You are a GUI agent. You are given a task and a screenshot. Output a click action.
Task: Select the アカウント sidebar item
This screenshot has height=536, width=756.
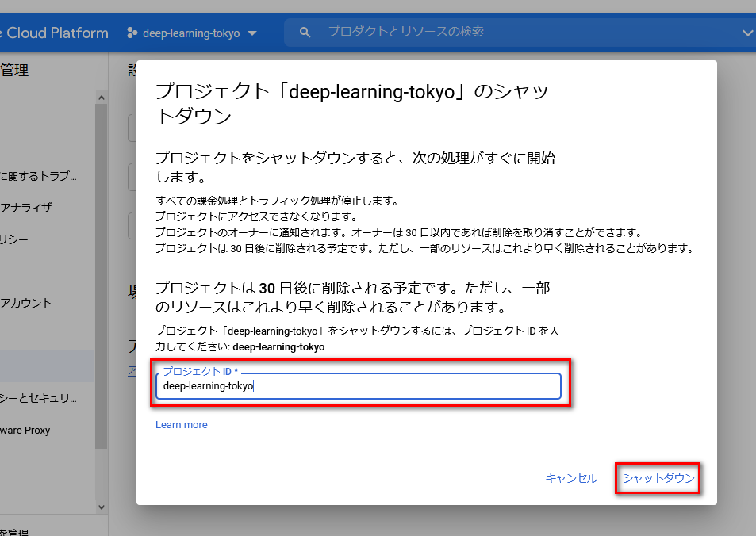coord(26,303)
